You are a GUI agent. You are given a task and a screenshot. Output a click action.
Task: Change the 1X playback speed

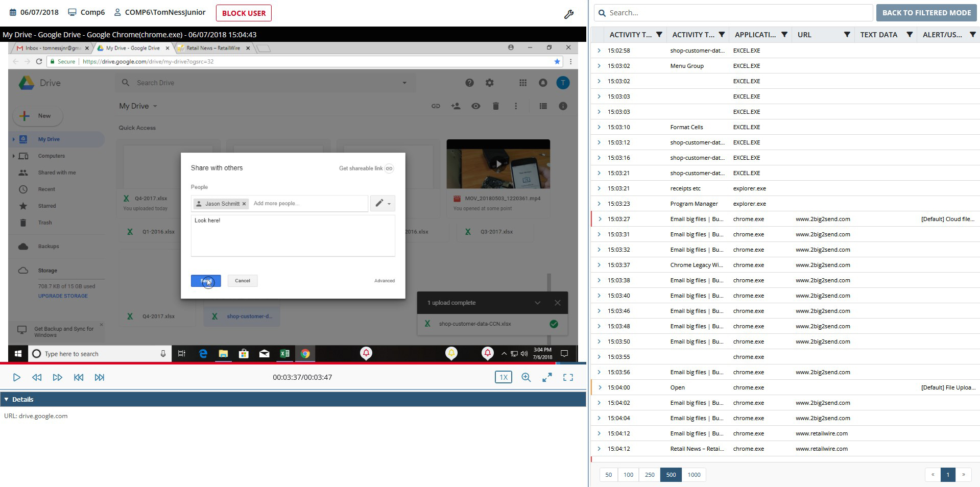[503, 377]
